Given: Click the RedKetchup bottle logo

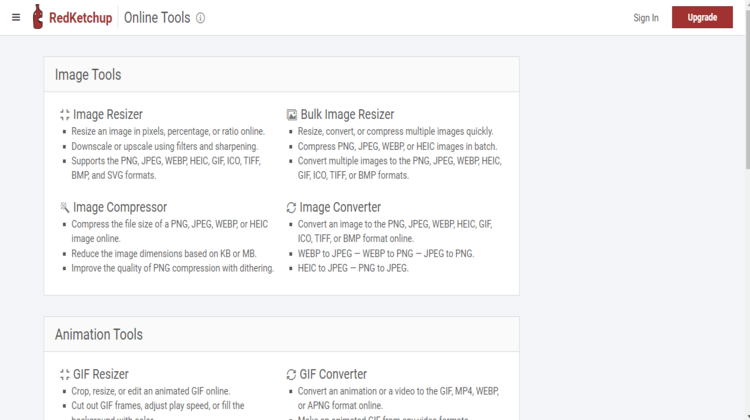Looking at the screenshot, I should (x=38, y=17).
